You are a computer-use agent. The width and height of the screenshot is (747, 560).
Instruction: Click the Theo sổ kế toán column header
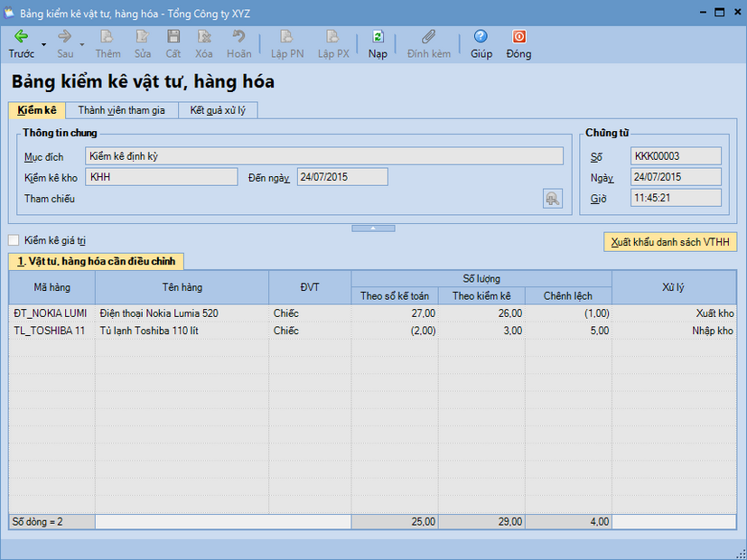point(395,295)
